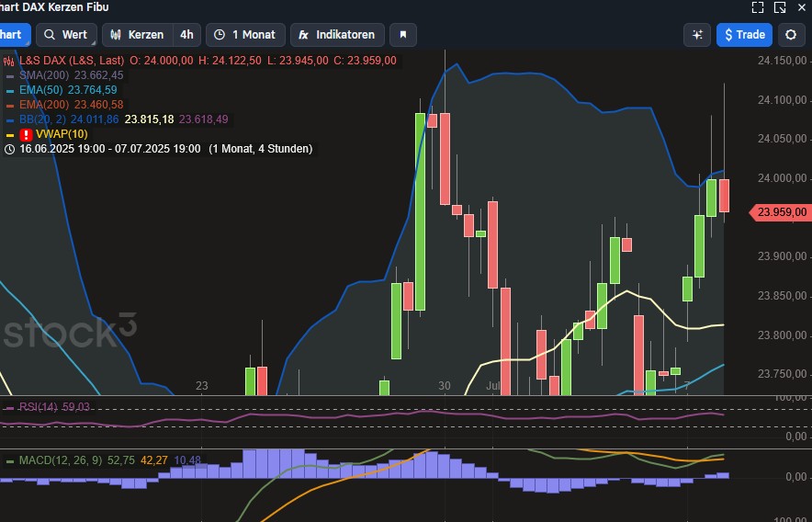Click the 16.06.2025 19:00 - 07.07.2025 19:00 range text
The height and width of the screenshot is (522, 812).
tap(110, 149)
